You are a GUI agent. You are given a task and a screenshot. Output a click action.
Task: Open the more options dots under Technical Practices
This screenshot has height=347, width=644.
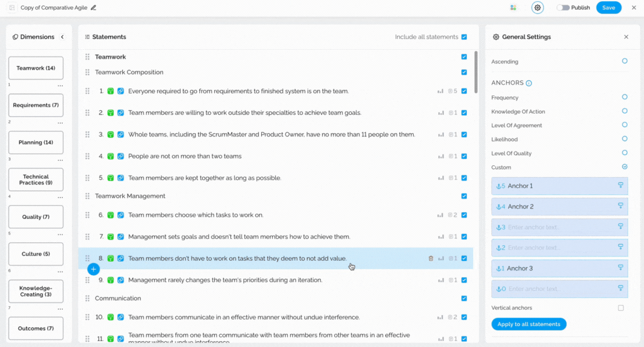(x=61, y=198)
